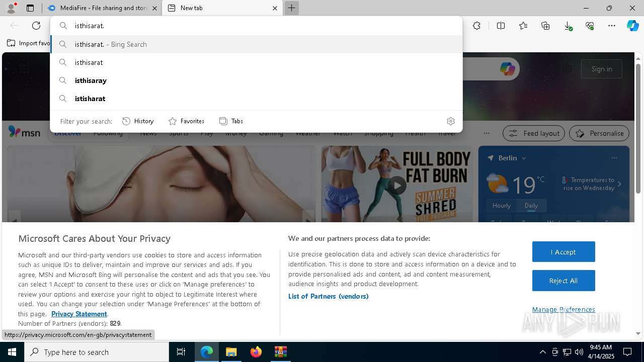This screenshot has width=644, height=362.
Task: Open WinRAR from taskbar
Action: [x=281, y=352]
